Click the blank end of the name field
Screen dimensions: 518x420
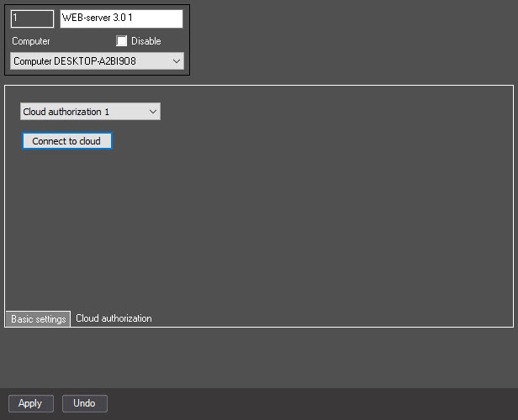157,18
